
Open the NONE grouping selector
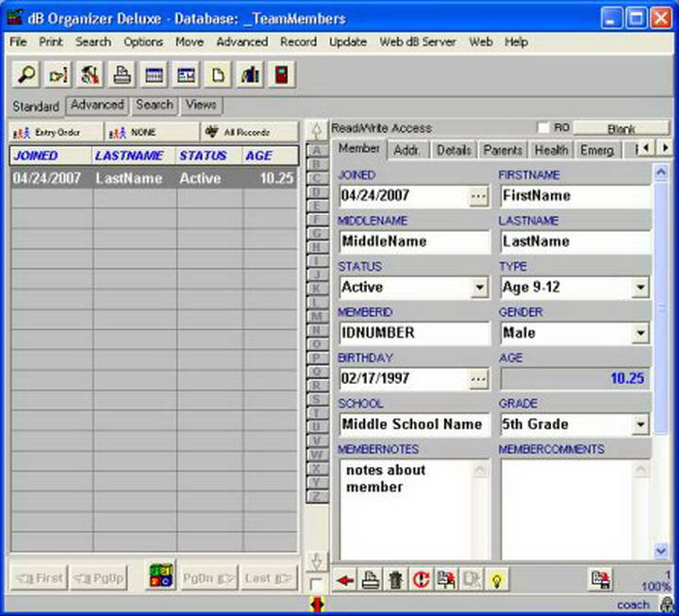(152, 132)
